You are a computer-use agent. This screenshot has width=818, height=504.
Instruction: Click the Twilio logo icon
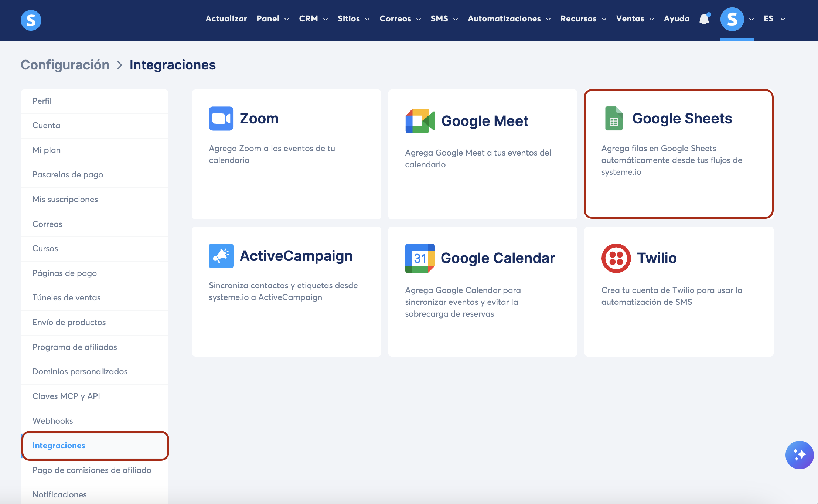pyautogui.click(x=616, y=258)
